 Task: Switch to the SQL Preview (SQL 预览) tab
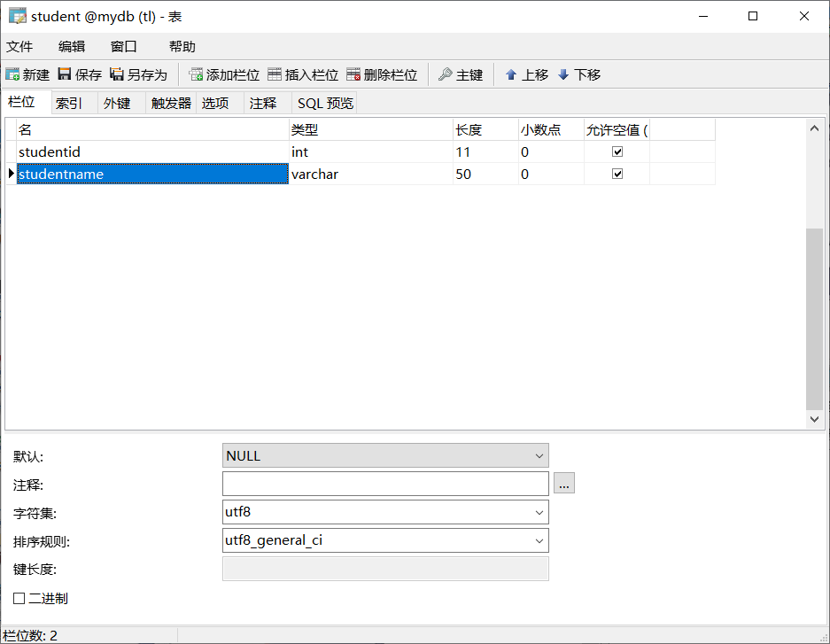[325, 103]
